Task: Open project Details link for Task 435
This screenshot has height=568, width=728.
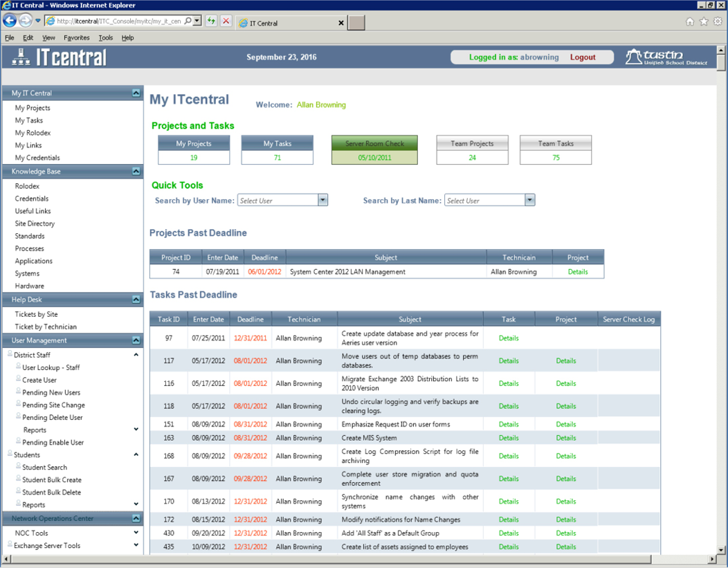Action: pyautogui.click(x=566, y=547)
